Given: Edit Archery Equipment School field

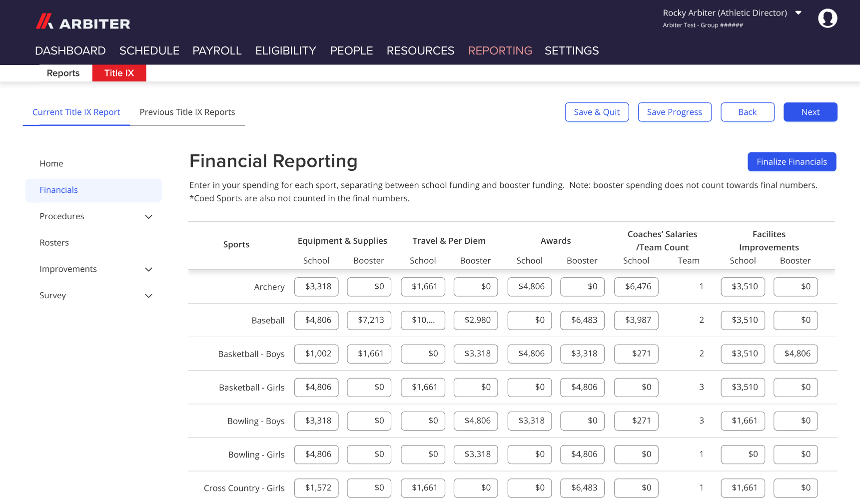Looking at the screenshot, I should pos(316,287).
